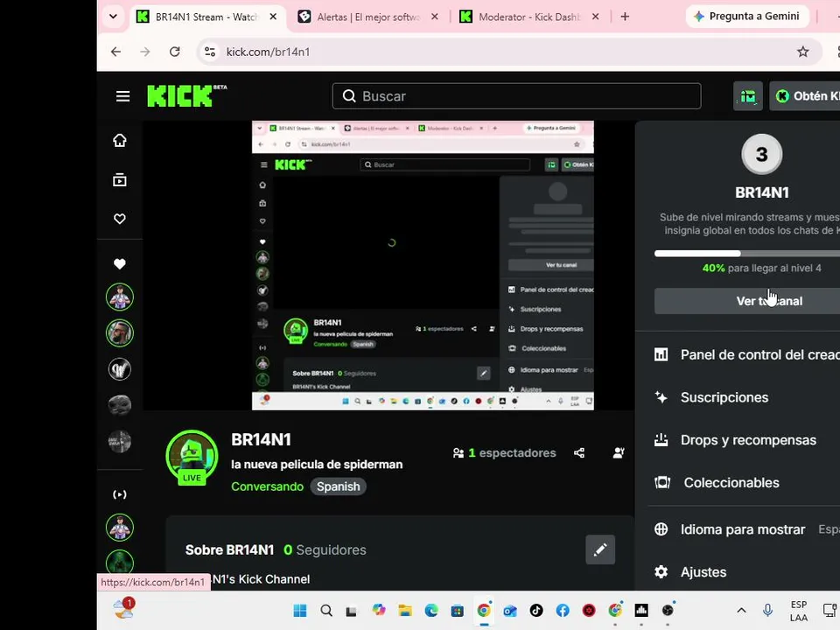Open Following outline heart icon in sidebar
This screenshot has width=840, height=630.
pos(120,219)
